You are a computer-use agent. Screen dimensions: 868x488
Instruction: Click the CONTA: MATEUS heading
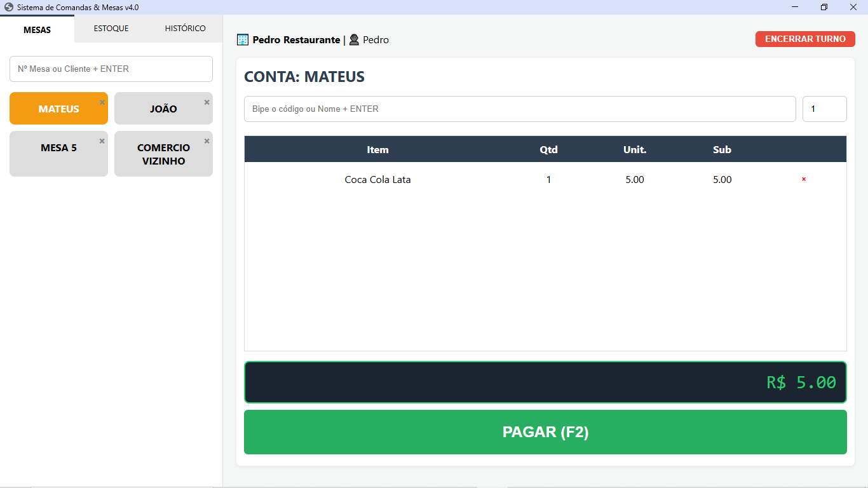304,77
